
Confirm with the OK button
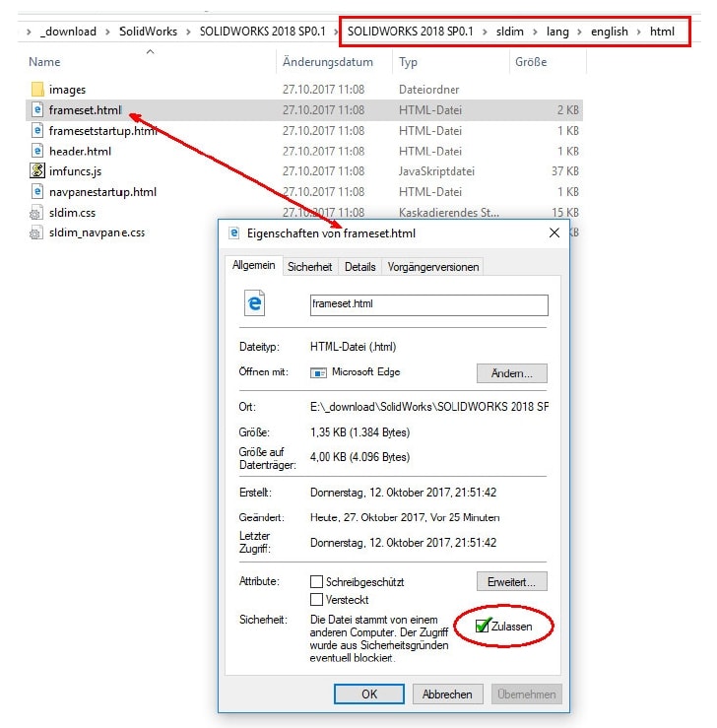pyautogui.click(x=369, y=695)
